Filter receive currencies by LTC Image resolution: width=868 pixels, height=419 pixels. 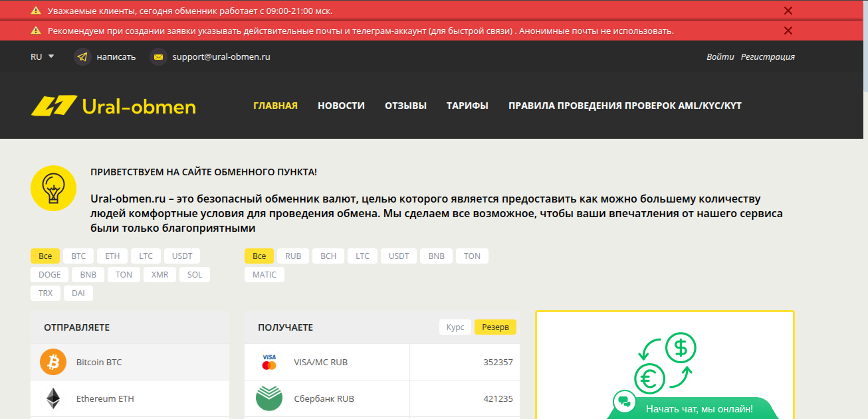(362, 256)
